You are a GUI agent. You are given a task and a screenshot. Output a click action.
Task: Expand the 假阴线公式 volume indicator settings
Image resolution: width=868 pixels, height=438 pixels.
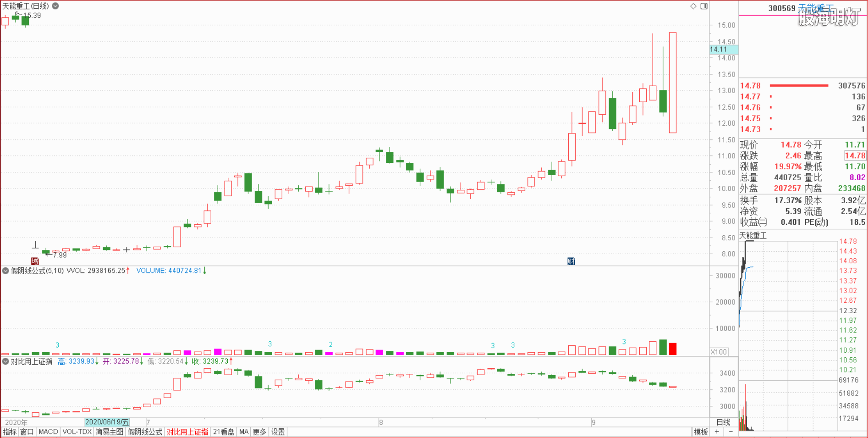pyautogui.click(x=5, y=271)
